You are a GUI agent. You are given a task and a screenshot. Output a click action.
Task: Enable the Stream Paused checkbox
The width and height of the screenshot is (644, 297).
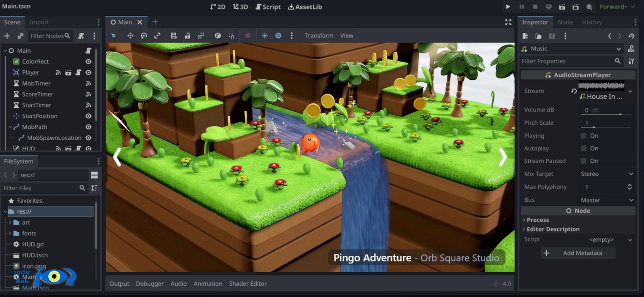pos(583,161)
